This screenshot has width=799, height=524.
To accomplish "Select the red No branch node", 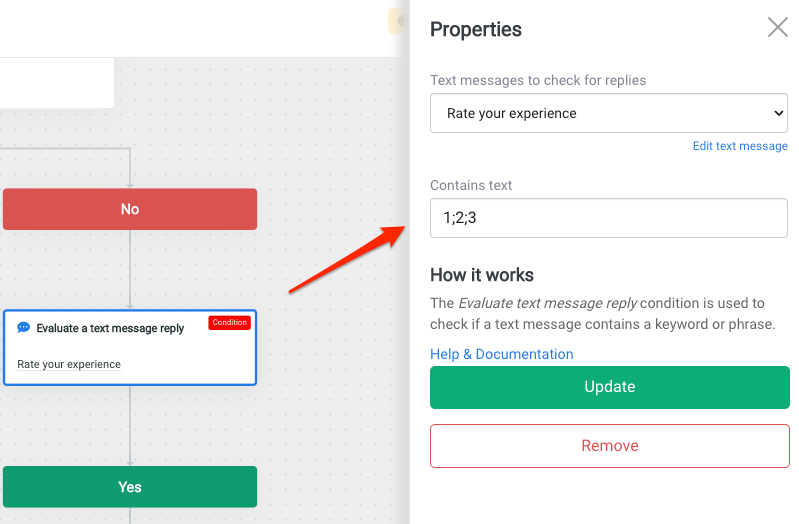I will click(130, 209).
